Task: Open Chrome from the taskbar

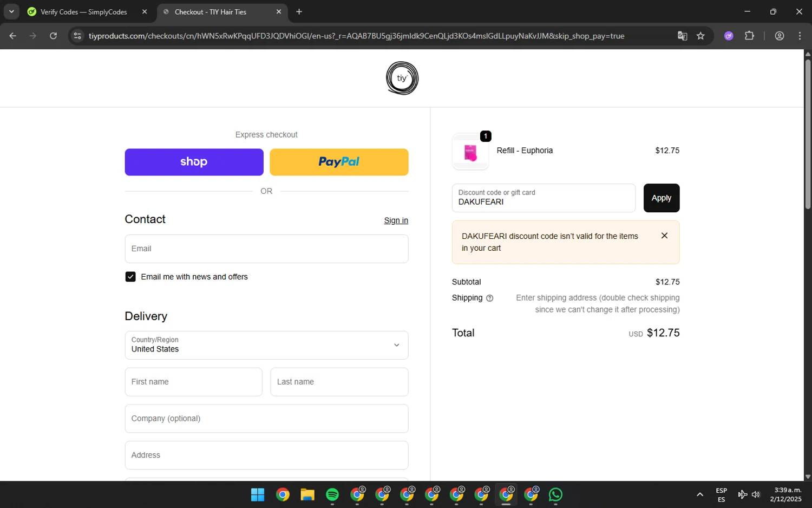Action: click(x=283, y=494)
